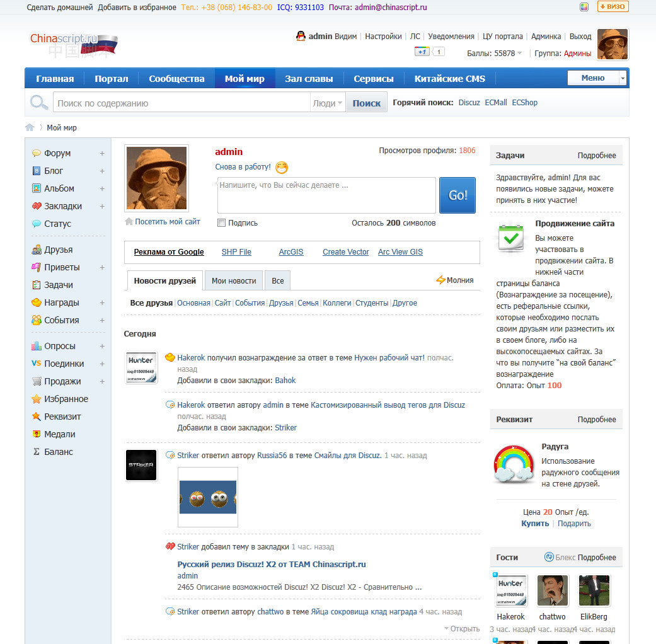This screenshot has width=656, height=644.
Task: Expand the Меню dropdown arrow
Action: 623,78
